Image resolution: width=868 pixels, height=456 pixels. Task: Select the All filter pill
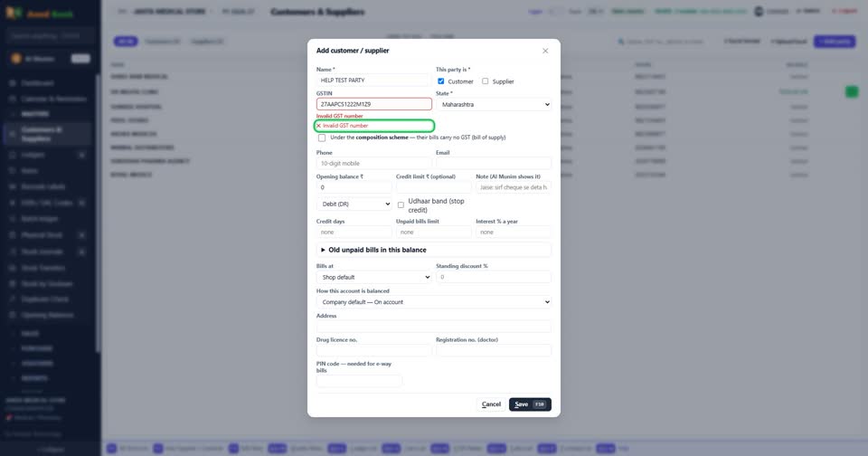126,42
